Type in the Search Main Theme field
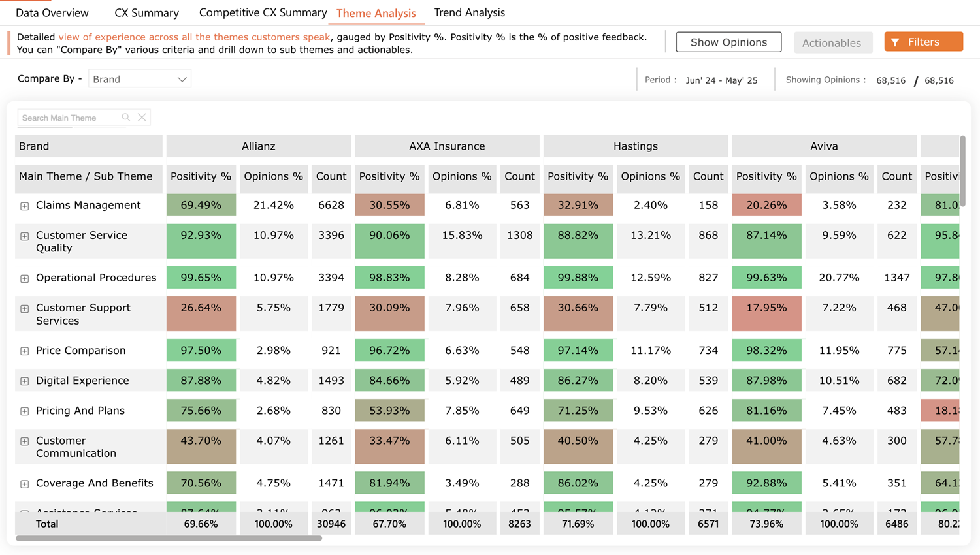Screen dimensions: 980x555 (x=69, y=118)
